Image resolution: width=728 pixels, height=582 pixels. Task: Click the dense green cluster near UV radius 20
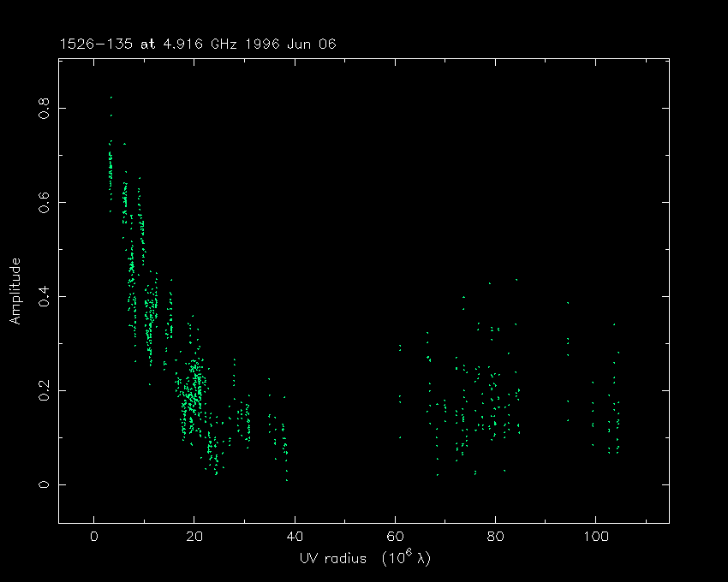coord(196,389)
